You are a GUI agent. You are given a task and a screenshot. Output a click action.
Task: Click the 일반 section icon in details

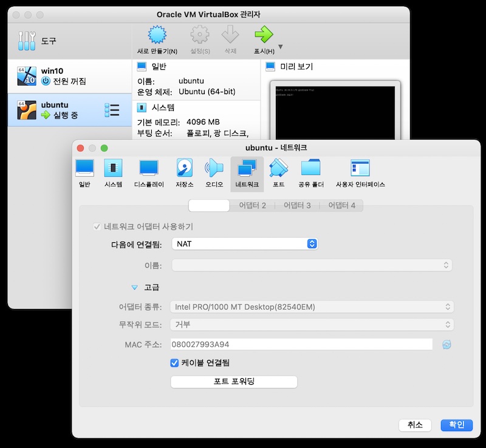tap(142, 66)
